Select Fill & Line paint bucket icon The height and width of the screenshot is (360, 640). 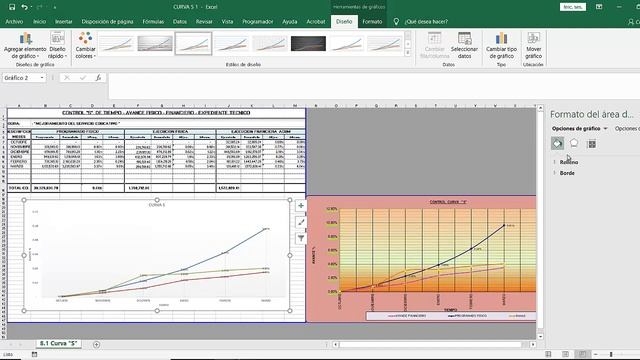[x=558, y=144]
